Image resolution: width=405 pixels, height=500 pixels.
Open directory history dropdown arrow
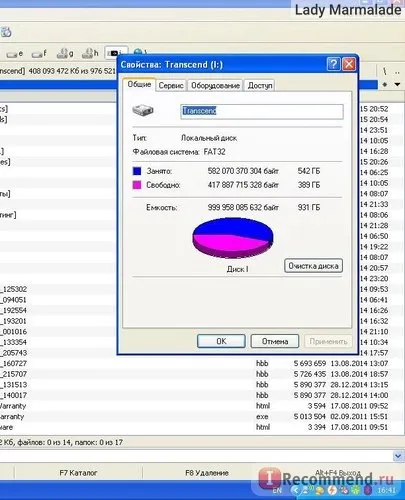click(397, 84)
